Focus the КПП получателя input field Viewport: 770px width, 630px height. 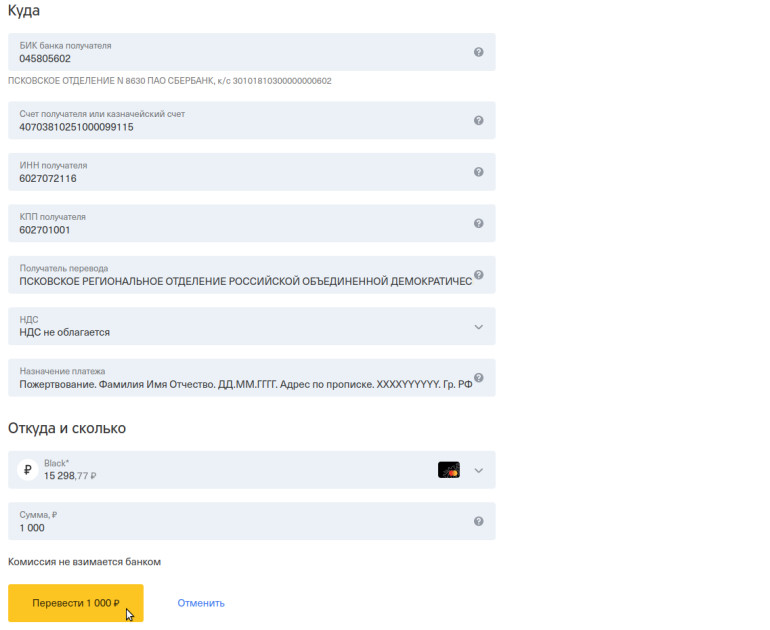[251, 223]
